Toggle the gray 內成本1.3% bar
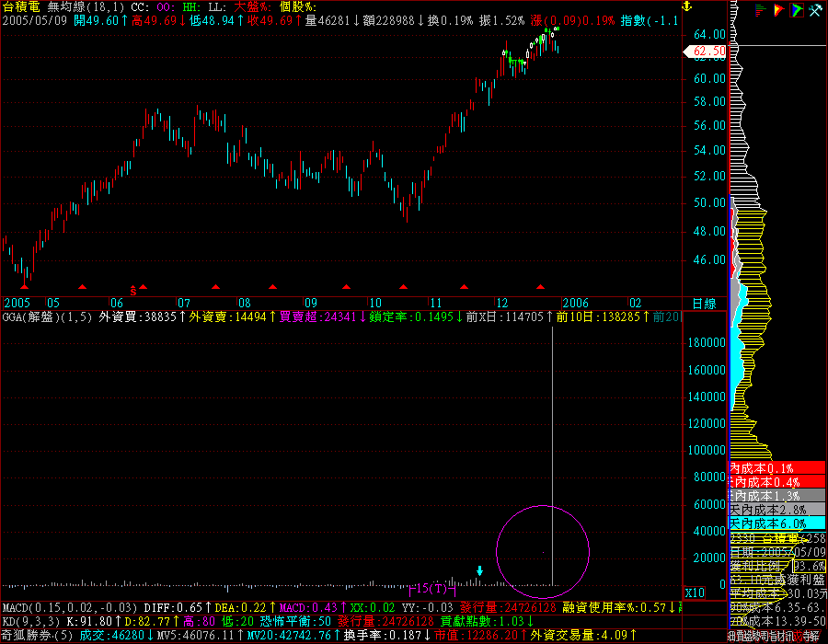 click(764, 495)
